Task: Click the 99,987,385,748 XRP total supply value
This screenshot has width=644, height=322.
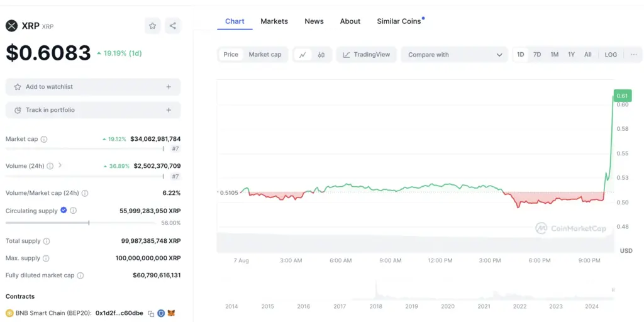Action: 151,241
